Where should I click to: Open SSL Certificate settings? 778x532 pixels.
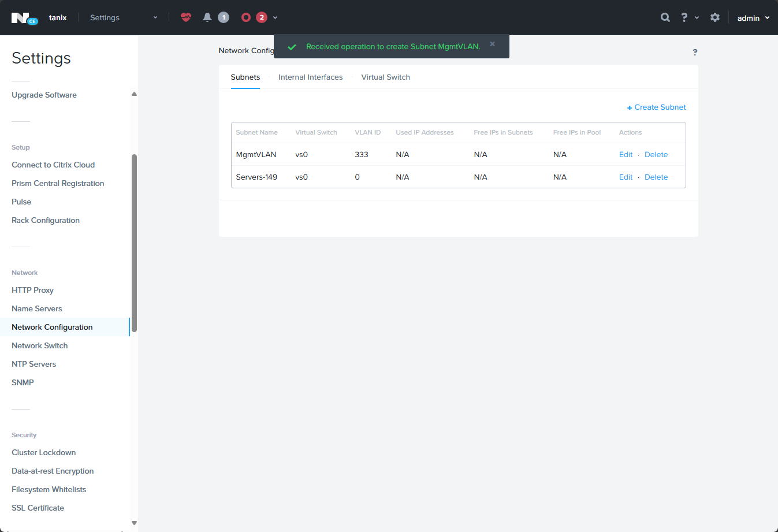pos(38,508)
